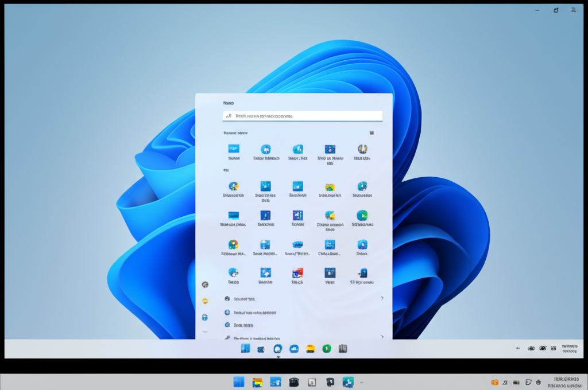Open the red and blue pinned app icon
The width and height of the screenshot is (588, 390).
click(297, 273)
